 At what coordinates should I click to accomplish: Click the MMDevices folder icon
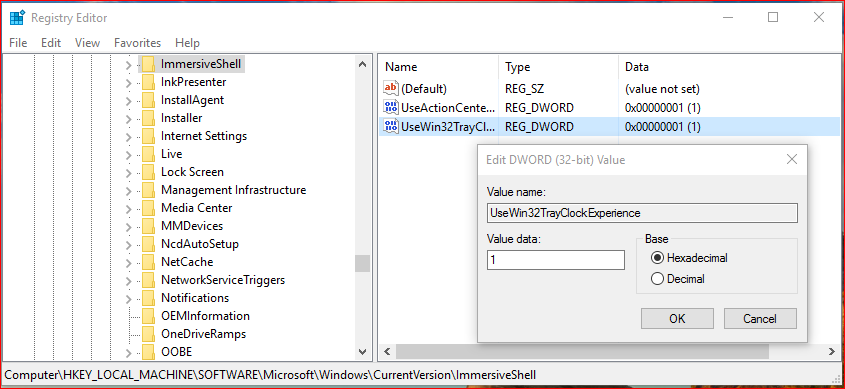[148, 226]
